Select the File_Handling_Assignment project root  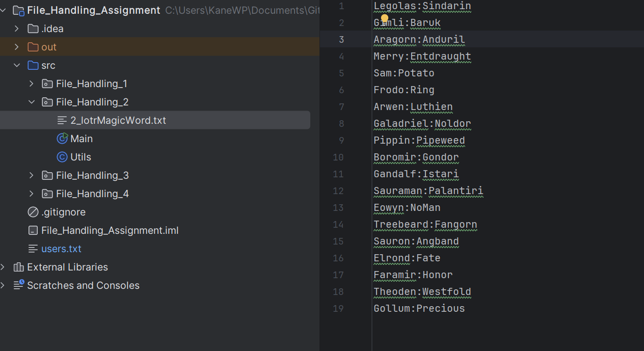[93, 10]
